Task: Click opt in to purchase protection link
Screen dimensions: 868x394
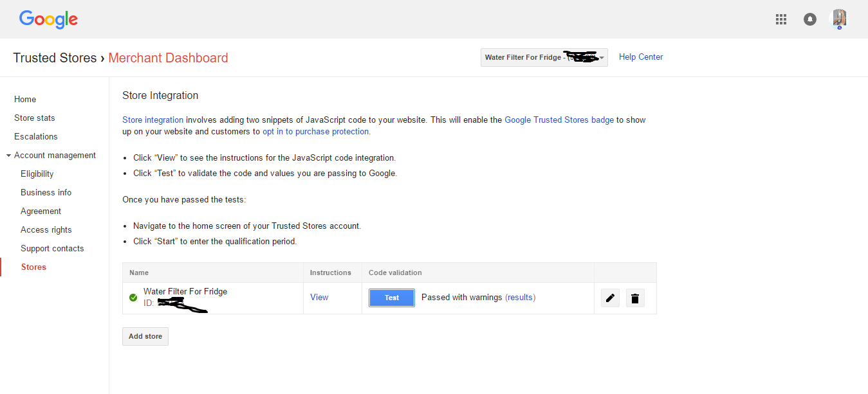Action: click(x=315, y=131)
